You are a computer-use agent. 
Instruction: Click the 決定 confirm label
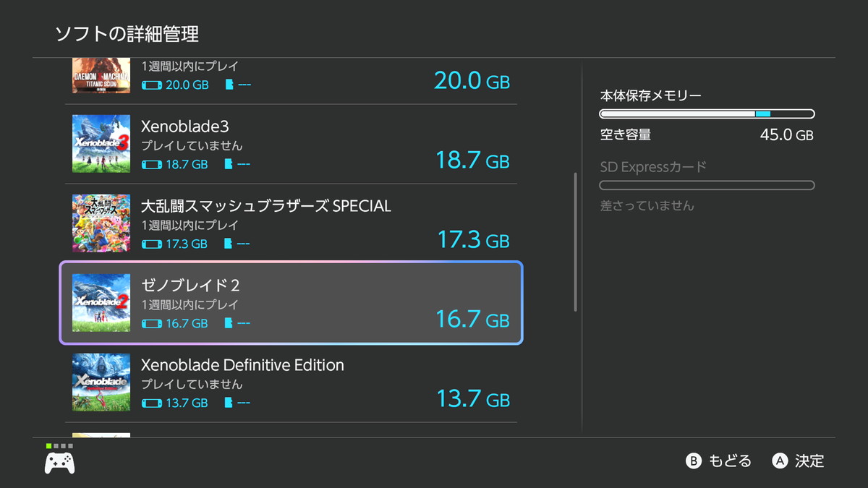809,461
